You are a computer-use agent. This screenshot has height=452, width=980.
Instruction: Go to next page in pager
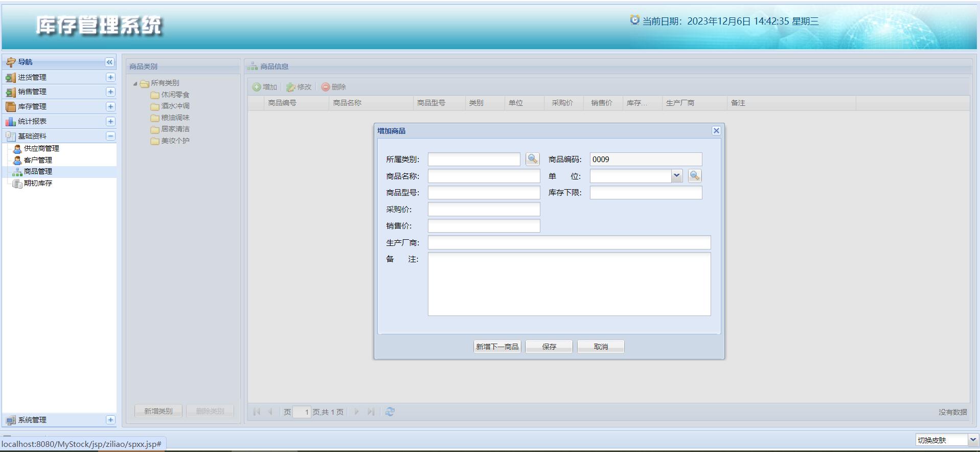[x=357, y=412]
